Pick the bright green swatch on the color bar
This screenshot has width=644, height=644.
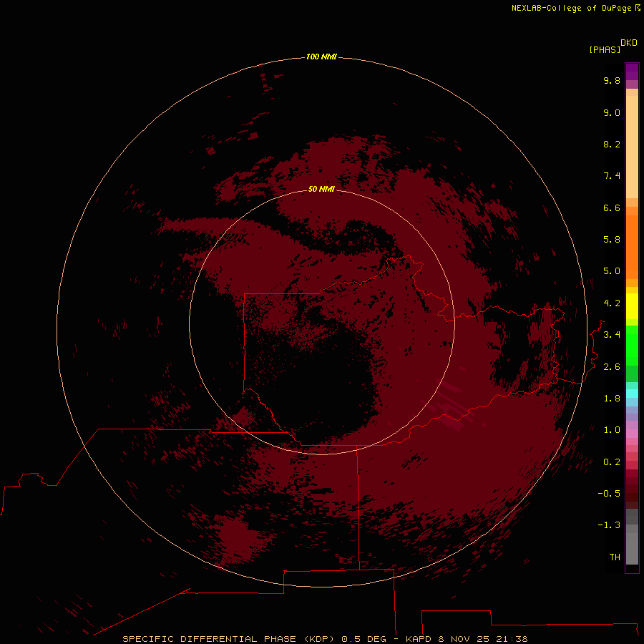click(632, 345)
